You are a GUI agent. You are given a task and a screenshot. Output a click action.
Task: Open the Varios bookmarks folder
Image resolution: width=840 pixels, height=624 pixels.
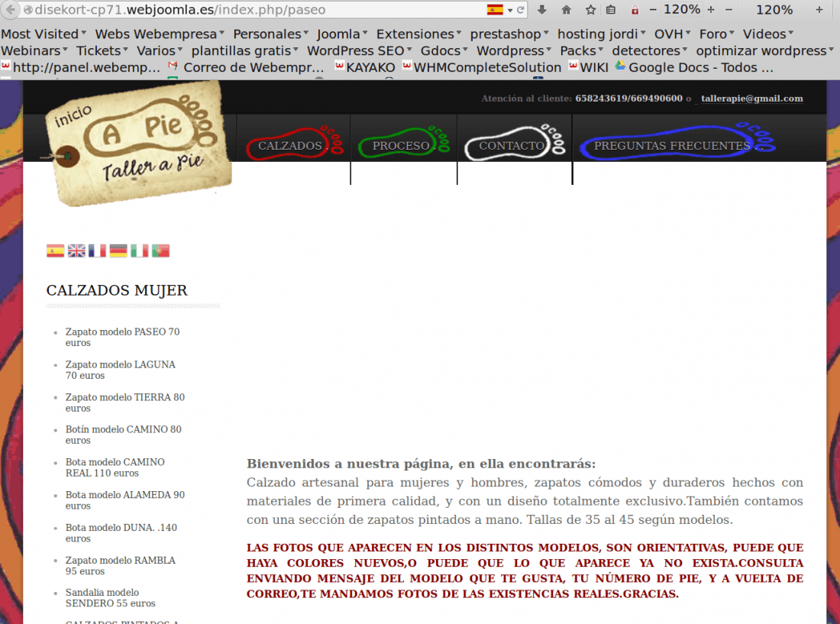tap(160, 50)
